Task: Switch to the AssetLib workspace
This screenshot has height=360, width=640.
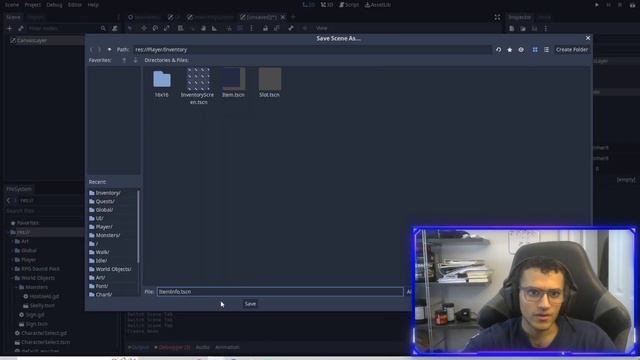Action: [x=378, y=5]
